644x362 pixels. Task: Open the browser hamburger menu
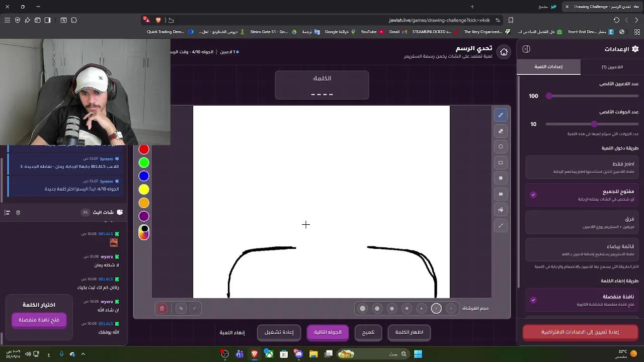tap(7, 20)
